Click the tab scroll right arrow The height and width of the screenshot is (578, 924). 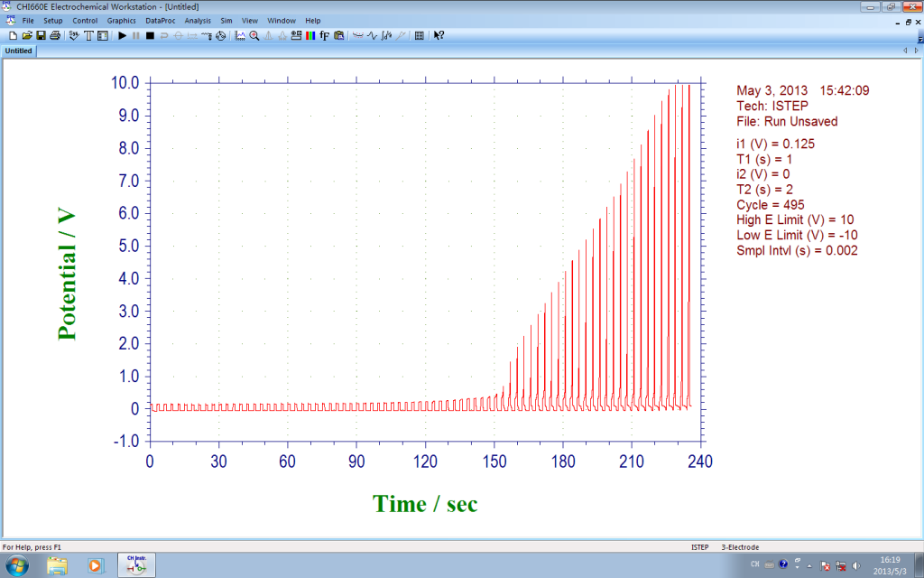click(916, 51)
